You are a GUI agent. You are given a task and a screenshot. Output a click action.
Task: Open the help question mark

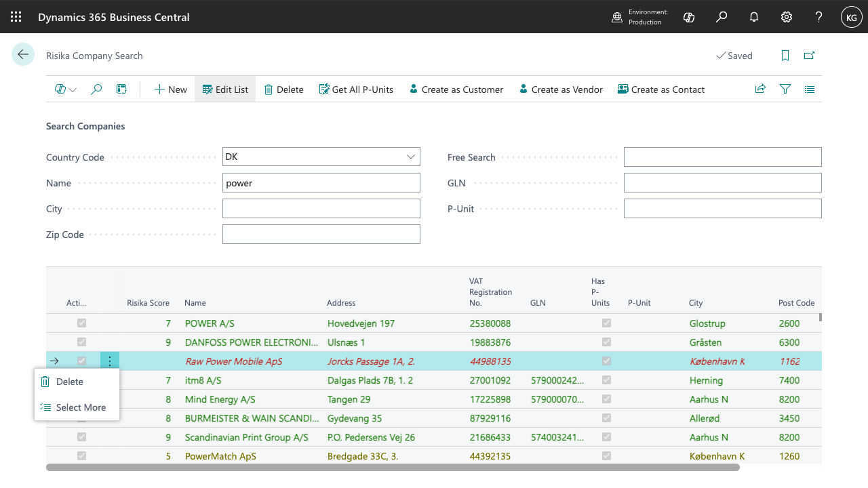pos(819,17)
